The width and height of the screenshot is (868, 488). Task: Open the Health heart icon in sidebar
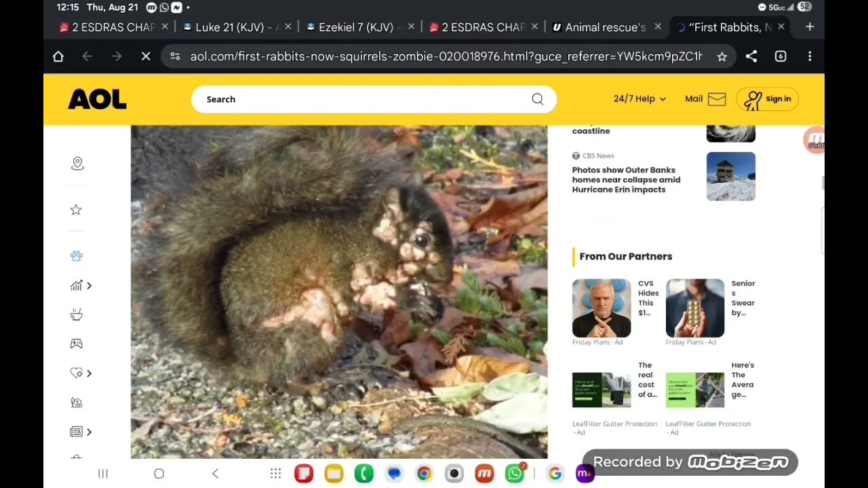click(x=76, y=373)
